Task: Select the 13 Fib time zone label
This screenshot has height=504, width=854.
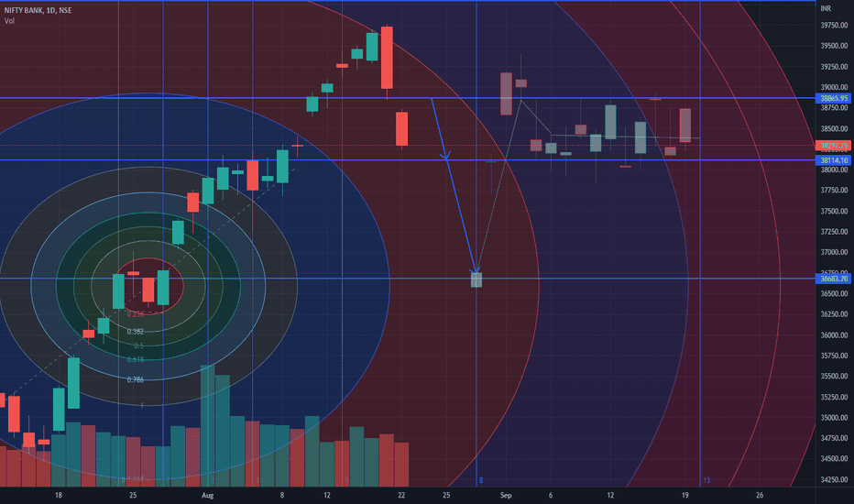Action: tap(706, 480)
